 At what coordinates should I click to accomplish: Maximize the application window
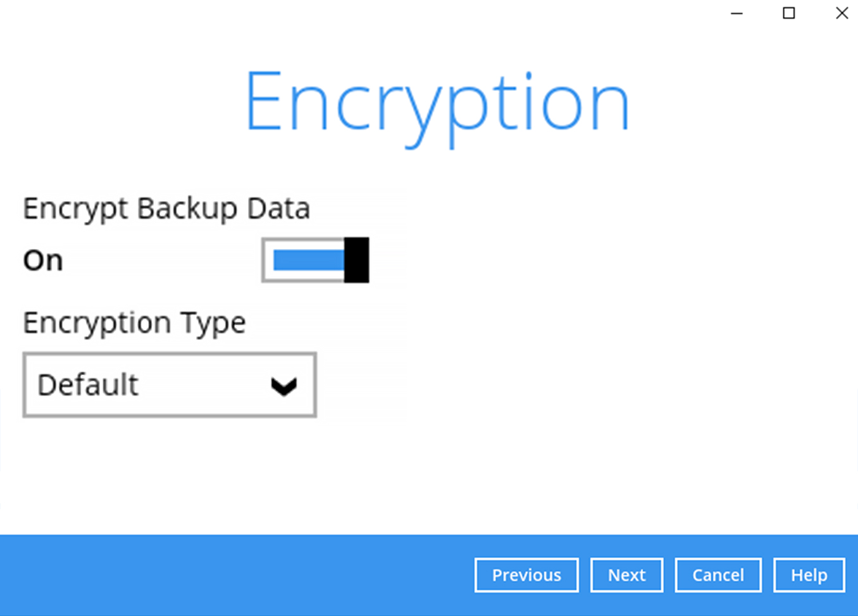coord(788,13)
